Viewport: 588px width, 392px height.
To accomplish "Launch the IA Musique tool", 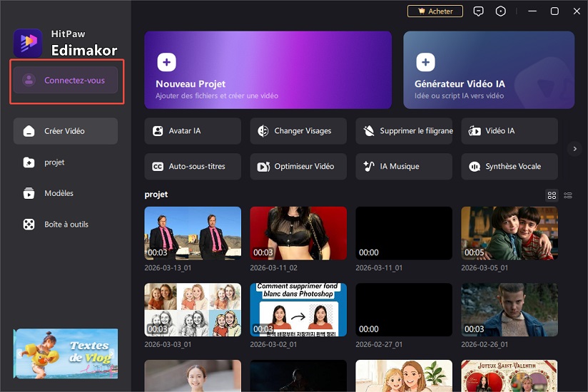I will tap(404, 166).
